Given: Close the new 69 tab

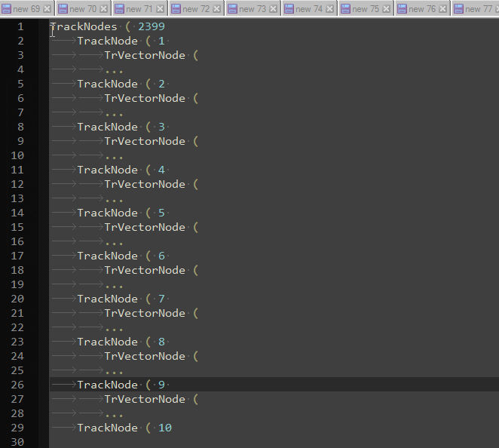Looking at the screenshot, I should [47, 9].
